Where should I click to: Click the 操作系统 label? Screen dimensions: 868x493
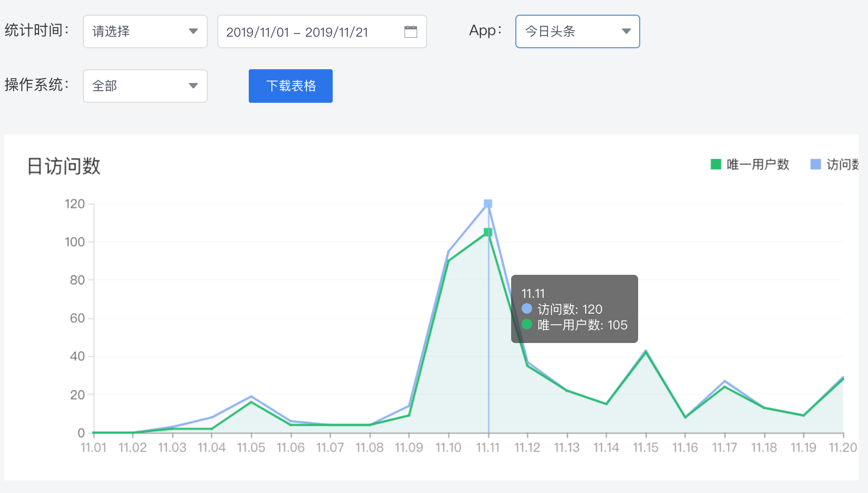pyautogui.click(x=37, y=85)
